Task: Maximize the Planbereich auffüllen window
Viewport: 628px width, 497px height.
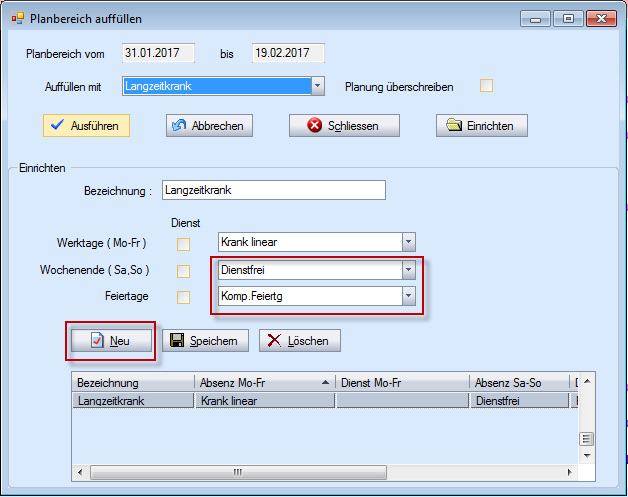Action: [568, 19]
